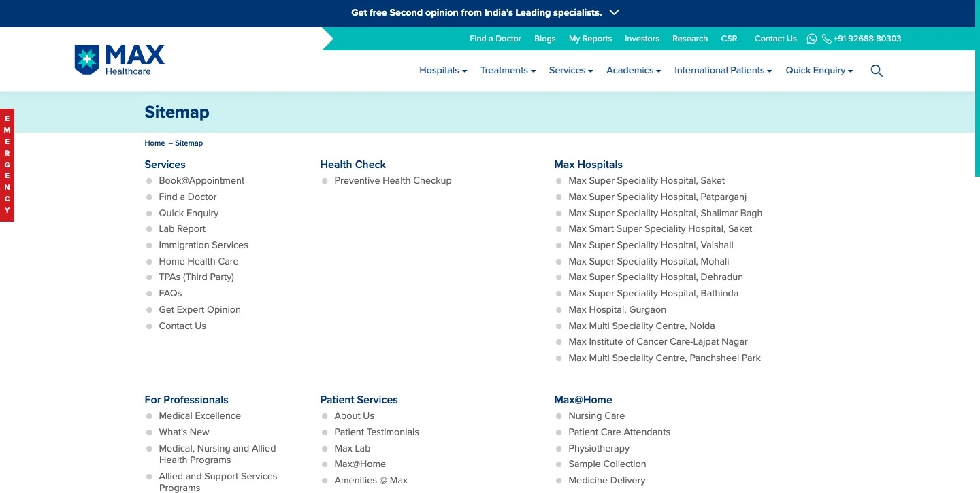Open the Patient Testimonials link
This screenshot has width=980, height=493.
(x=376, y=432)
